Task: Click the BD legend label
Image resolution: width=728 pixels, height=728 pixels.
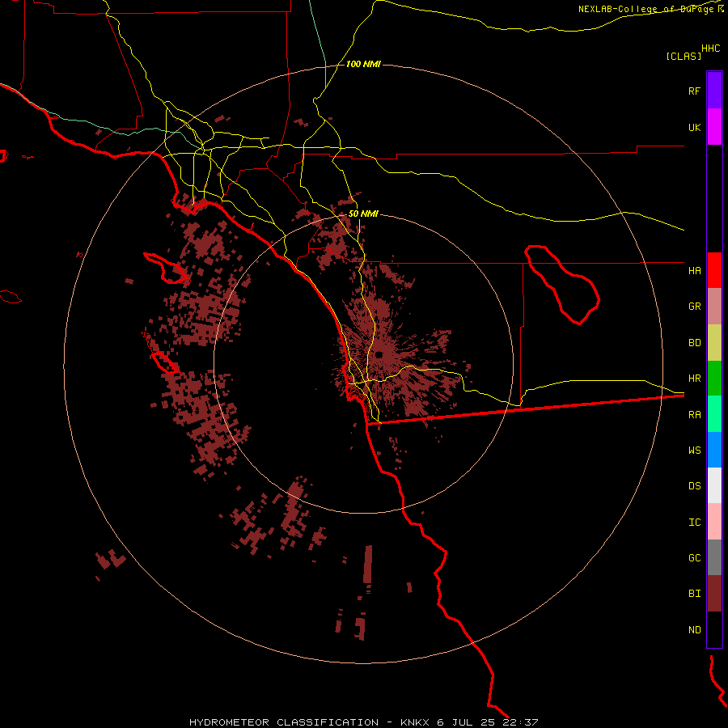Action: click(x=694, y=343)
